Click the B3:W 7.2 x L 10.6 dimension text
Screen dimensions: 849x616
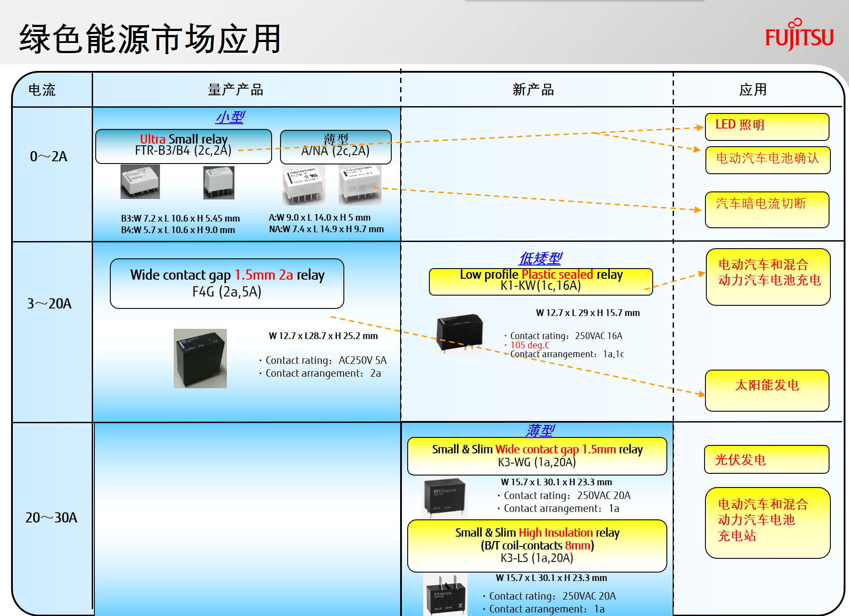coord(180,218)
